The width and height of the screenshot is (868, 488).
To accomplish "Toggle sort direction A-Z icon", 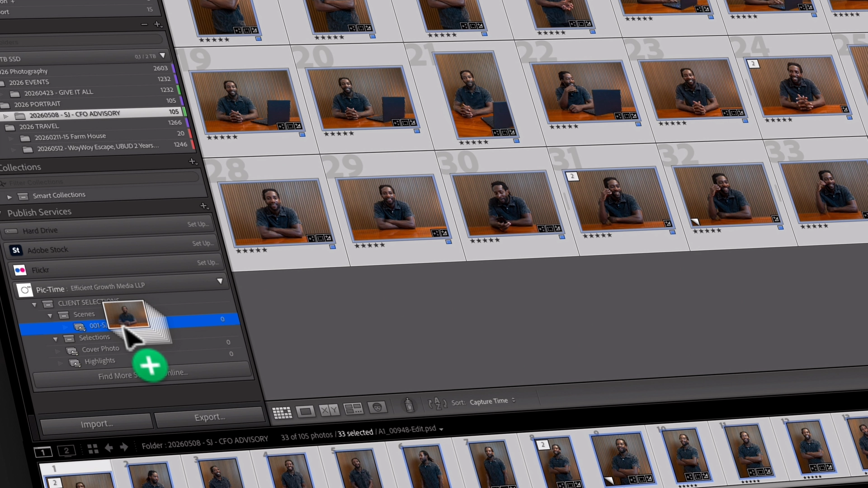I will tap(437, 403).
